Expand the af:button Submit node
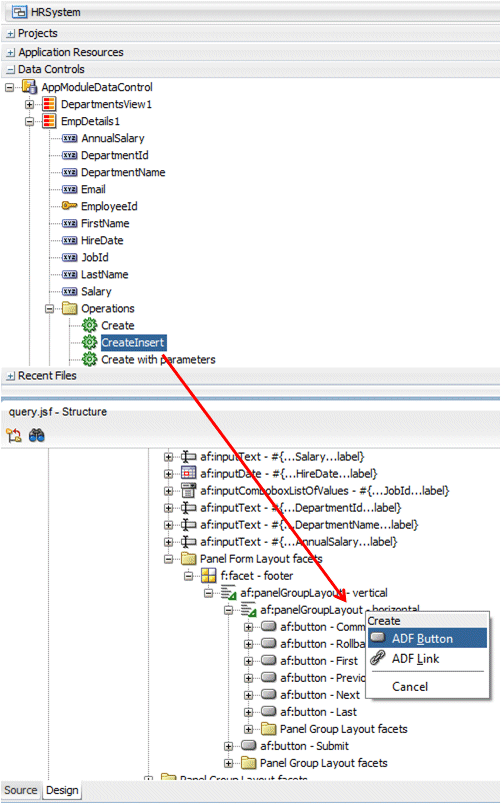This screenshot has height=804, width=501. pos(229,746)
